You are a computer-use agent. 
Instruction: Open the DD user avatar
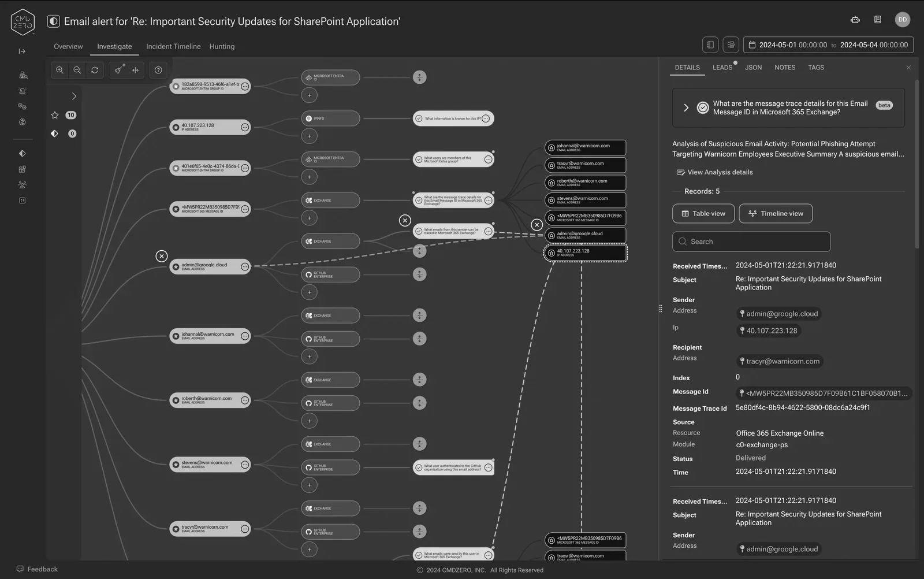coord(903,20)
